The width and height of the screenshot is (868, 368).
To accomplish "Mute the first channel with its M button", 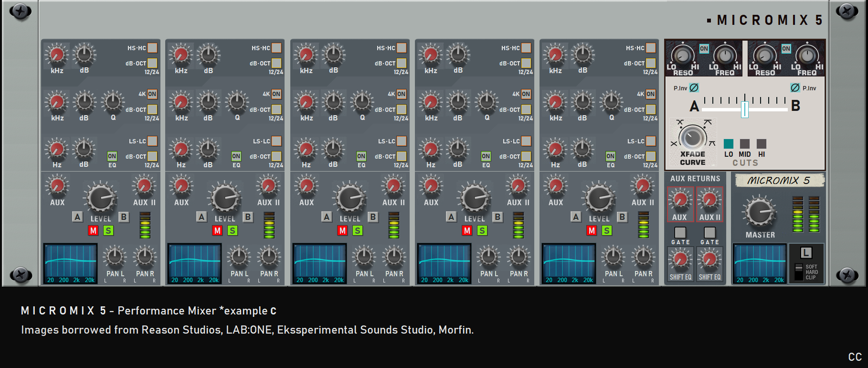I will tap(93, 230).
